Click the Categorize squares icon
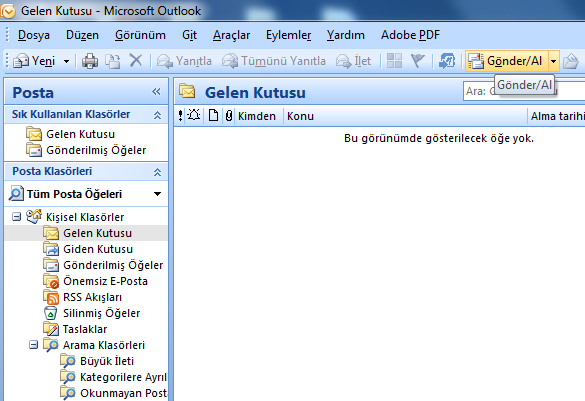585x401 pixels. point(394,60)
